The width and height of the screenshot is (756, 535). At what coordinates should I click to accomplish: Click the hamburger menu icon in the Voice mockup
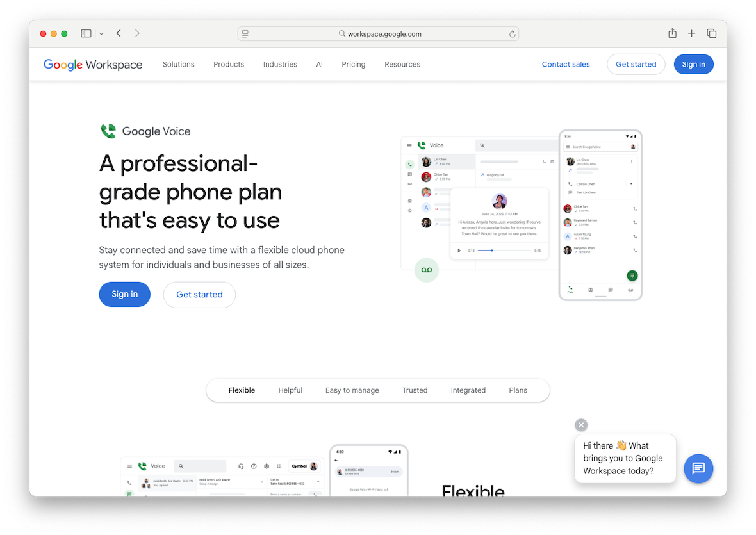coord(409,145)
